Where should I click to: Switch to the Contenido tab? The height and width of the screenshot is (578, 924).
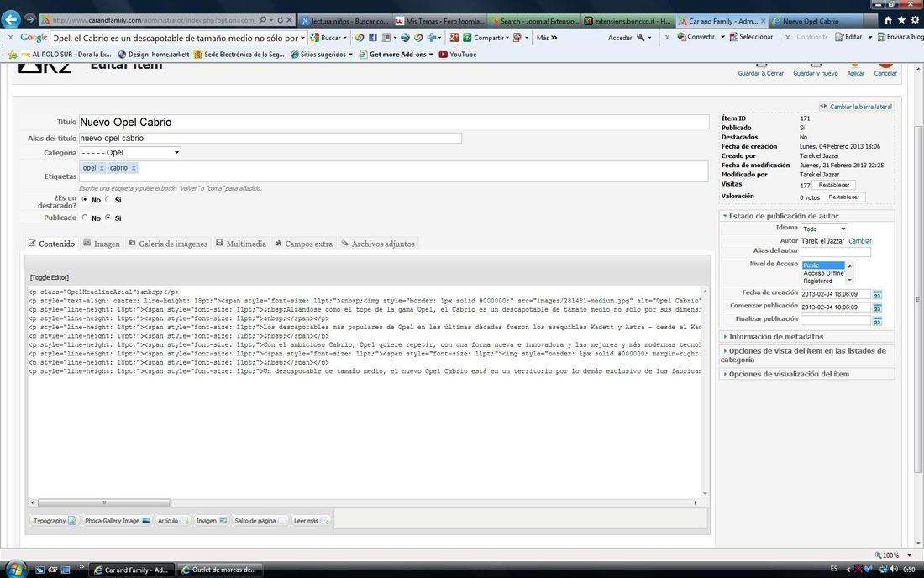pos(52,244)
